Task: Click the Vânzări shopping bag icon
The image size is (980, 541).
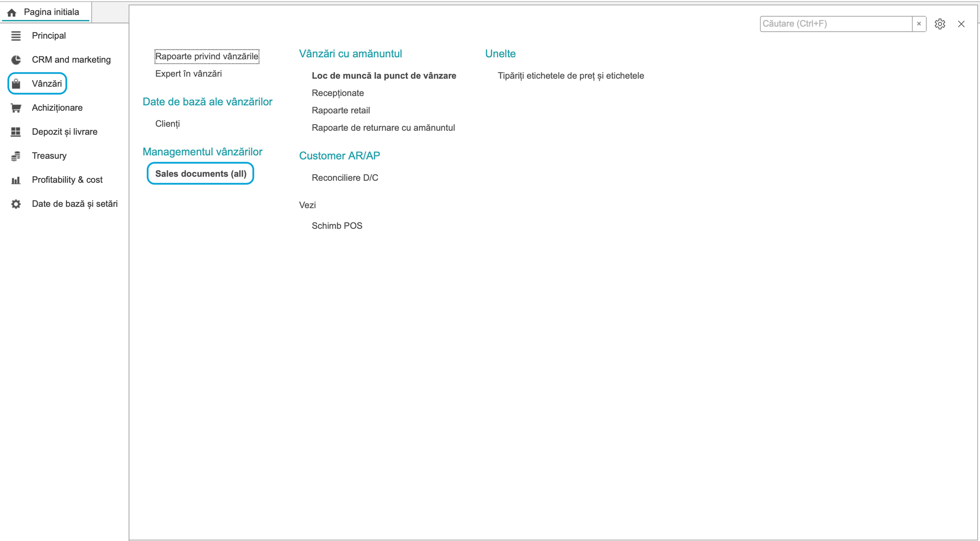Action: [x=16, y=84]
